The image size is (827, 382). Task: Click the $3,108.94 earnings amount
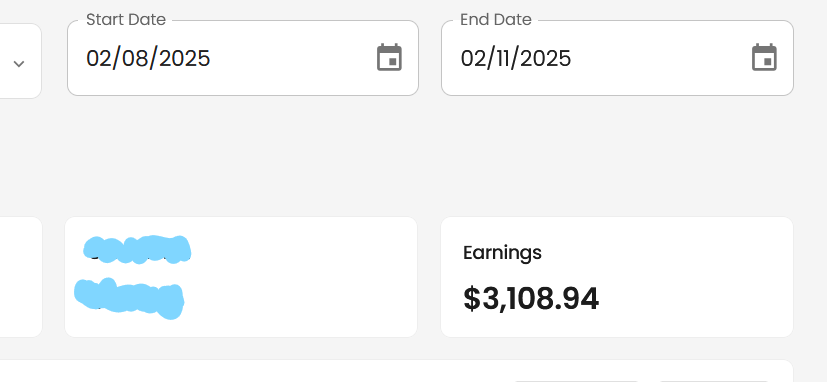pos(531,299)
